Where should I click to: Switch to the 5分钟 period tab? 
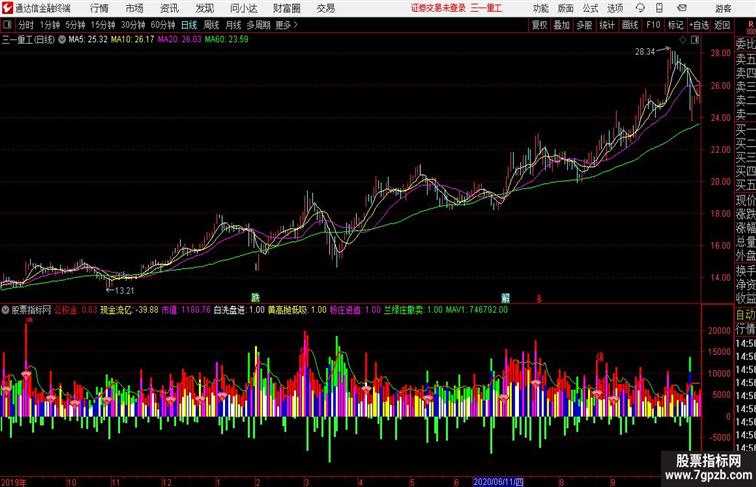pyautogui.click(x=75, y=25)
